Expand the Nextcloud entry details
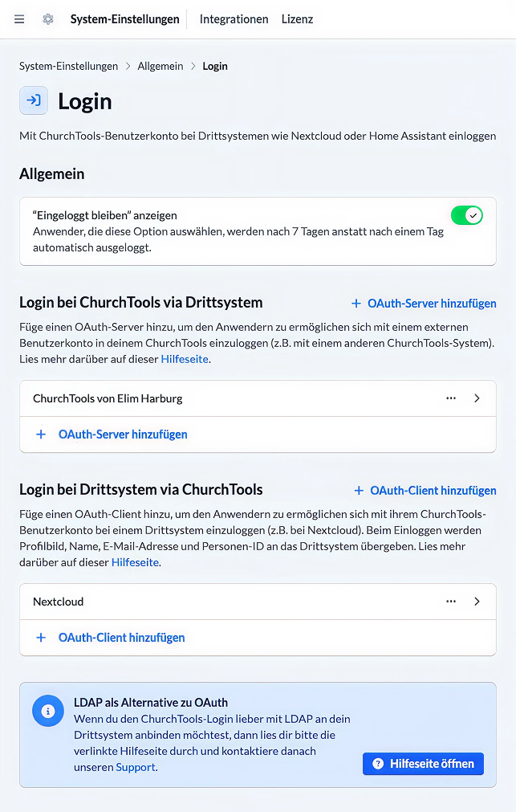The height and width of the screenshot is (812, 516). [477, 601]
